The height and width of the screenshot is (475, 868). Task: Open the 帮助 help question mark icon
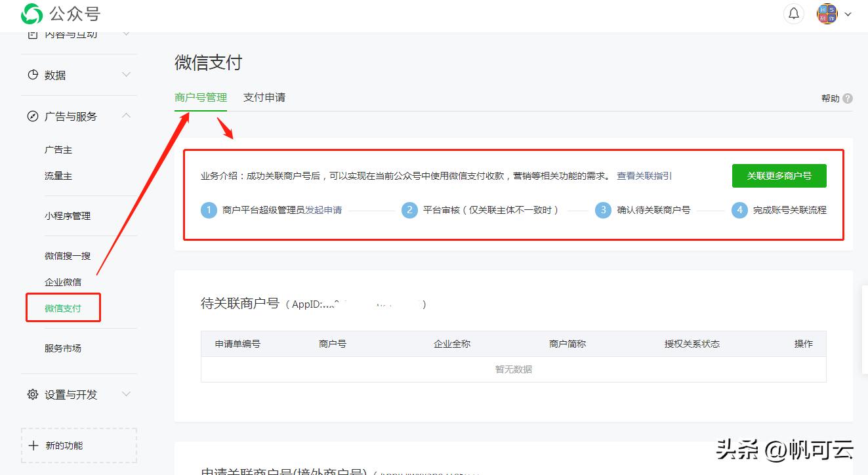pos(849,97)
